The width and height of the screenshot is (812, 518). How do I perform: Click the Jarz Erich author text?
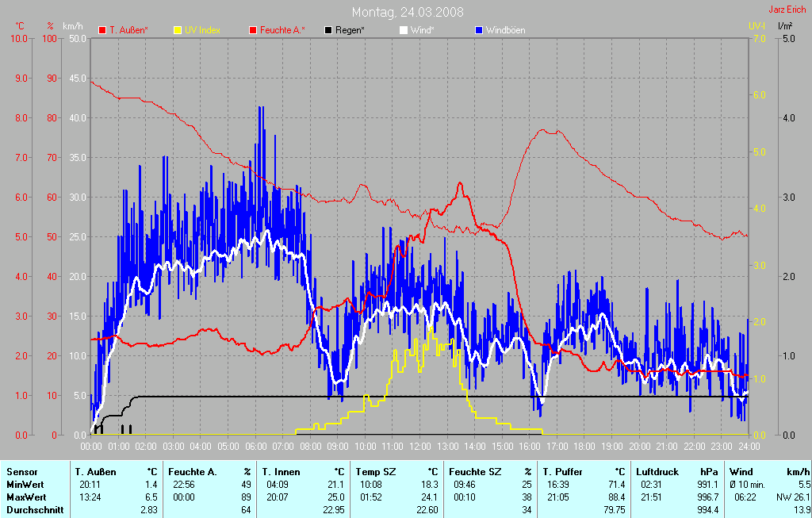coord(787,10)
